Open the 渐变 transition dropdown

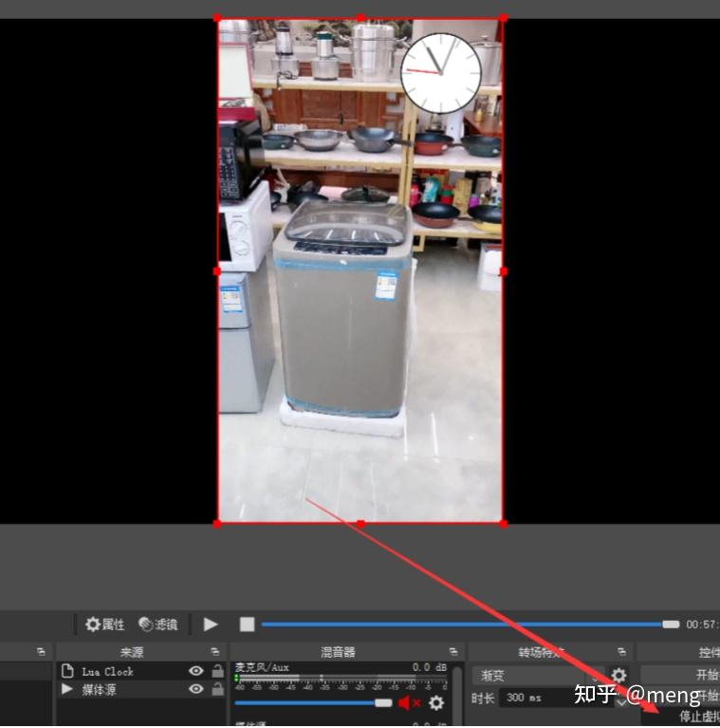pos(538,676)
